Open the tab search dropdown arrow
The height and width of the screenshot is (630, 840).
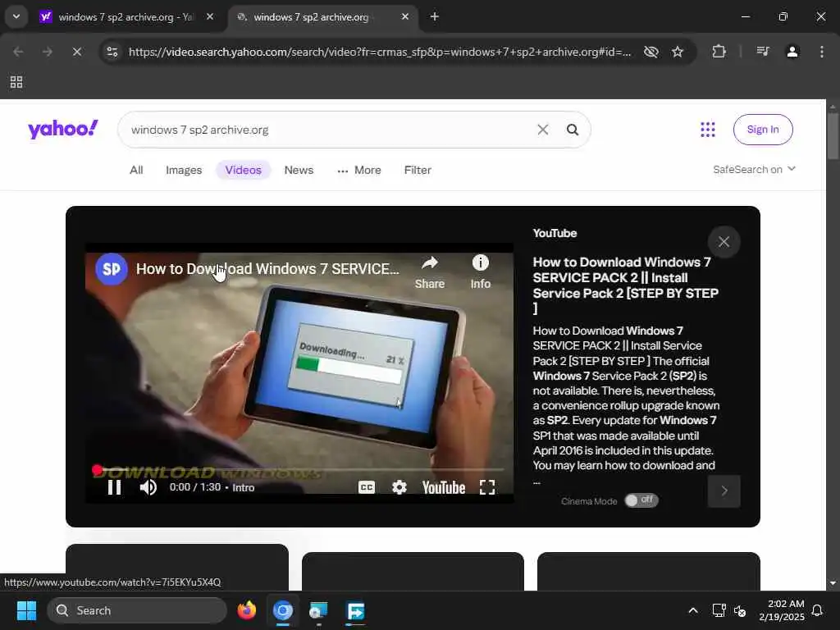click(16, 16)
